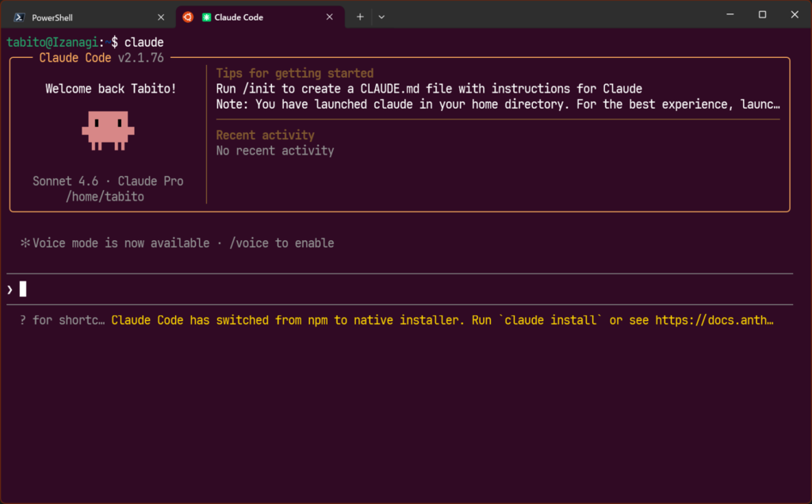
Task: Open a new terminal tab
Action: pos(360,17)
